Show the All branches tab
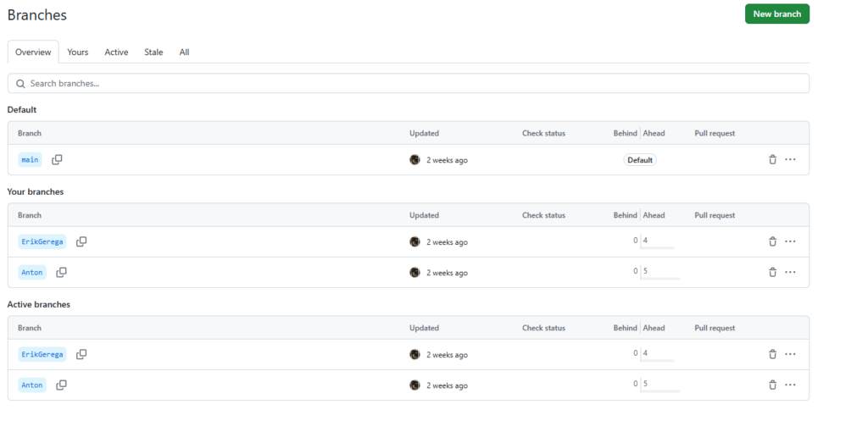Image resolution: width=868 pixels, height=432 pixels. pyautogui.click(x=184, y=52)
